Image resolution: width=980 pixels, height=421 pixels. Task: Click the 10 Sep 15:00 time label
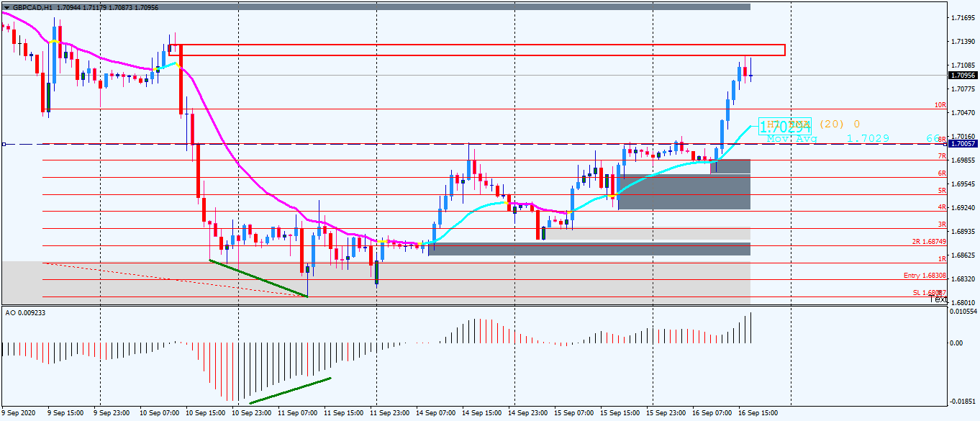coord(205,413)
